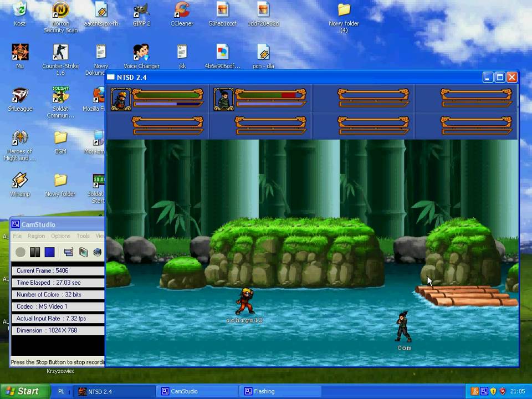Open the partially hidden View menu in CamStudio
Screen dimensions: 532x399
click(100, 236)
